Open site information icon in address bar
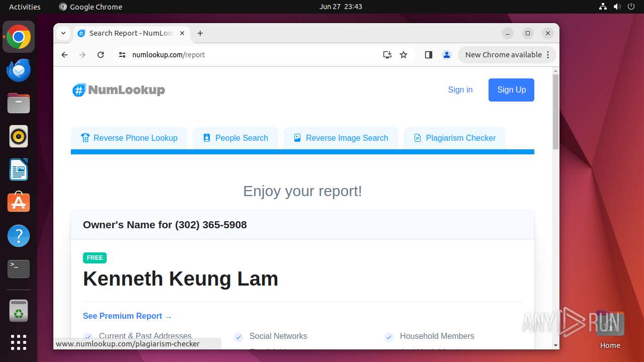 pyautogui.click(x=122, y=55)
